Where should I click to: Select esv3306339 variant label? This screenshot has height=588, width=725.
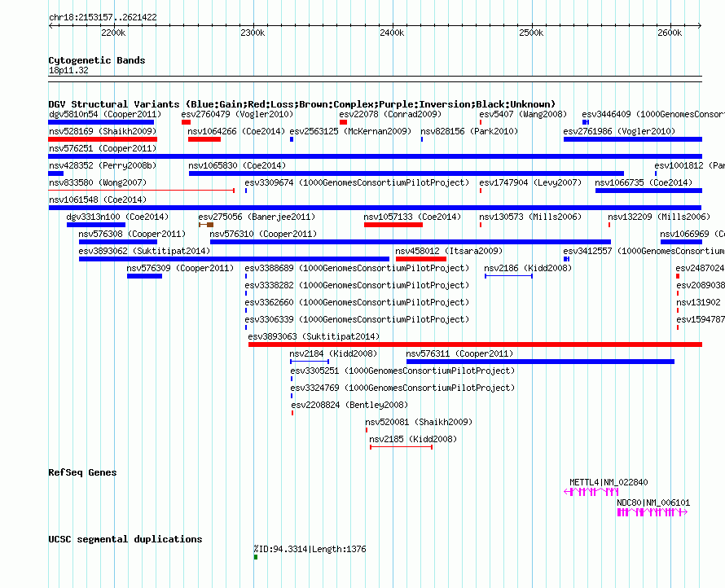click(x=357, y=319)
